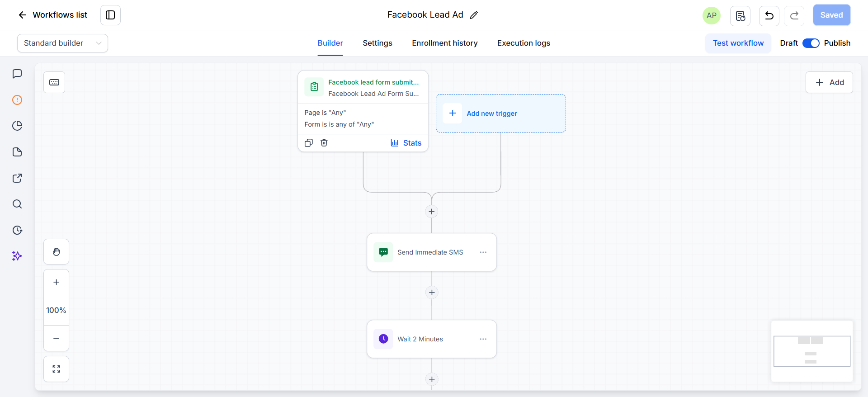Toggle the Draft/Publish switch
868x397 pixels.
tap(811, 43)
